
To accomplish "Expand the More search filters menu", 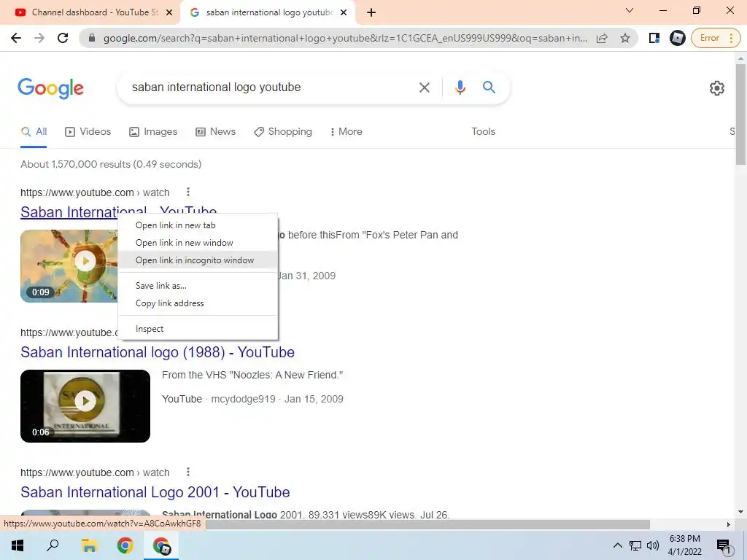I will coord(346,132).
